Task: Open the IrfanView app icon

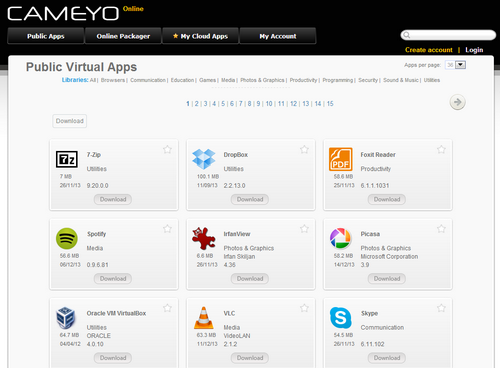Action: click(x=204, y=238)
